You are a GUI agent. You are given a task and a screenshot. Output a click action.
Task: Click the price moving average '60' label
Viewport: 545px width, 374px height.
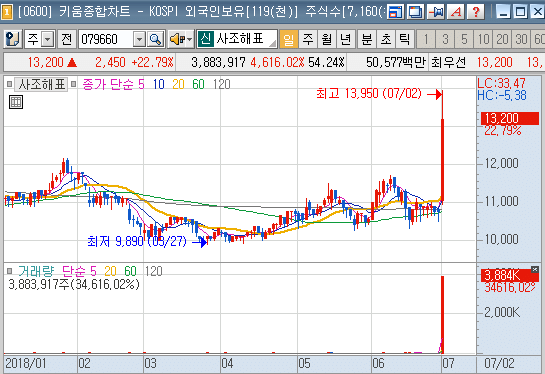(x=198, y=84)
